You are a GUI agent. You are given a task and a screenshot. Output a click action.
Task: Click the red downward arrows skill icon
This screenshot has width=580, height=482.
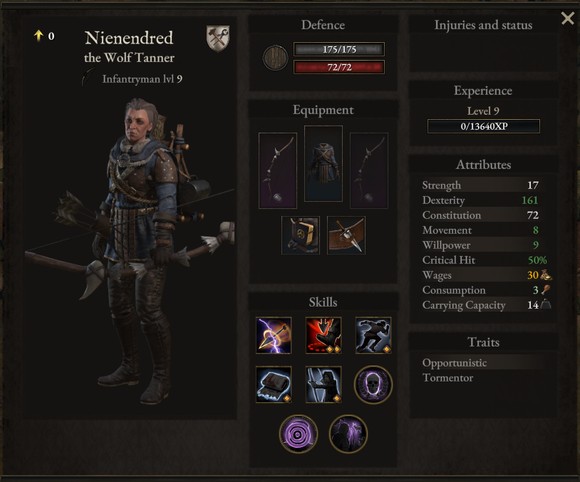(323, 335)
